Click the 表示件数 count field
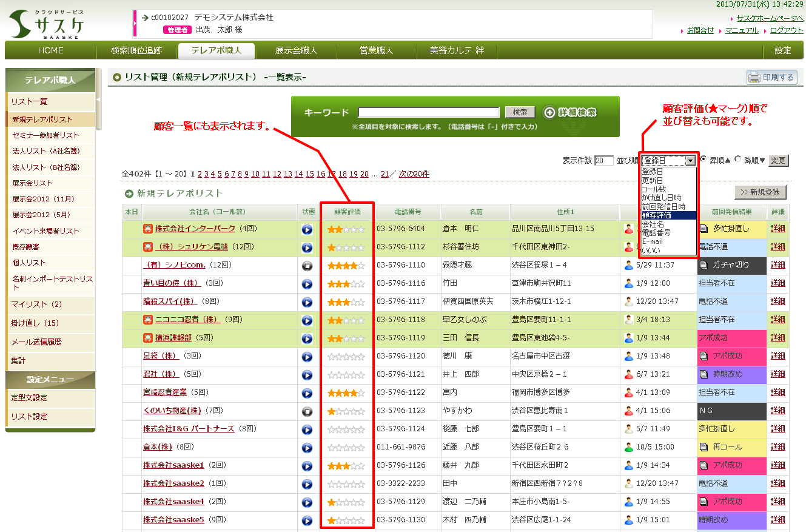 (x=603, y=161)
